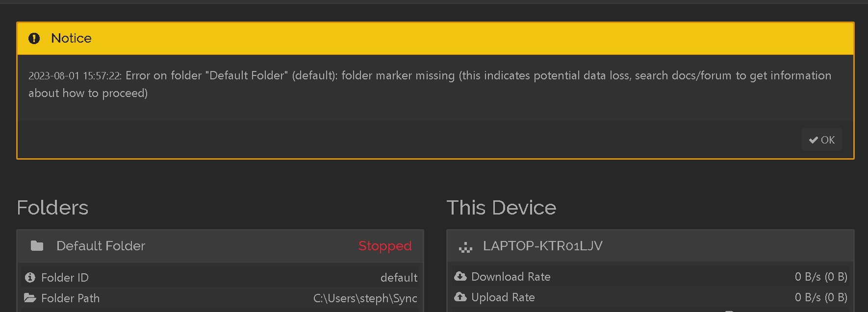Click the red Stopped status label
The height and width of the screenshot is (312, 868).
coord(385,246)
